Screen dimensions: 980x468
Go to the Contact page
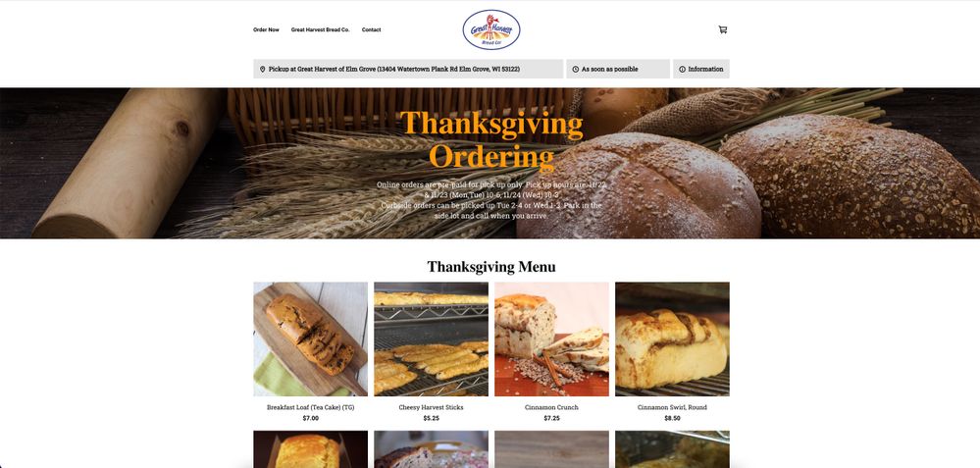coord(371,29)
